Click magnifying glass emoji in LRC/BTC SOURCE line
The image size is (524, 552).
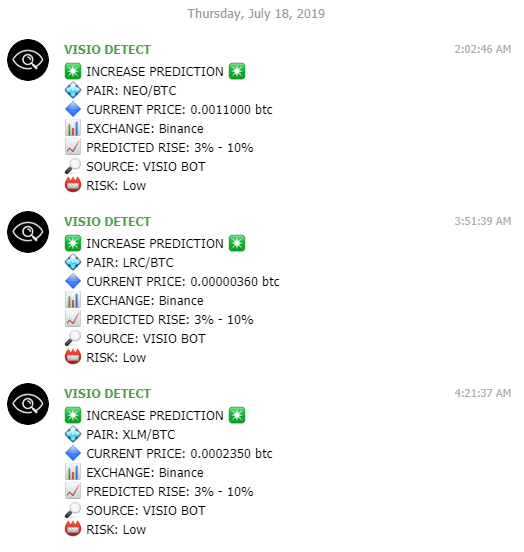coord(73,338)
